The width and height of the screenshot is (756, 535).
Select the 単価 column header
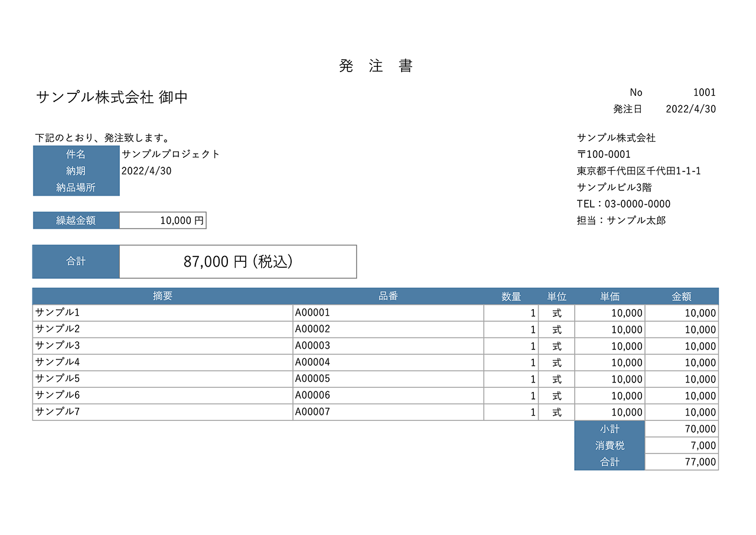point(610,296)
